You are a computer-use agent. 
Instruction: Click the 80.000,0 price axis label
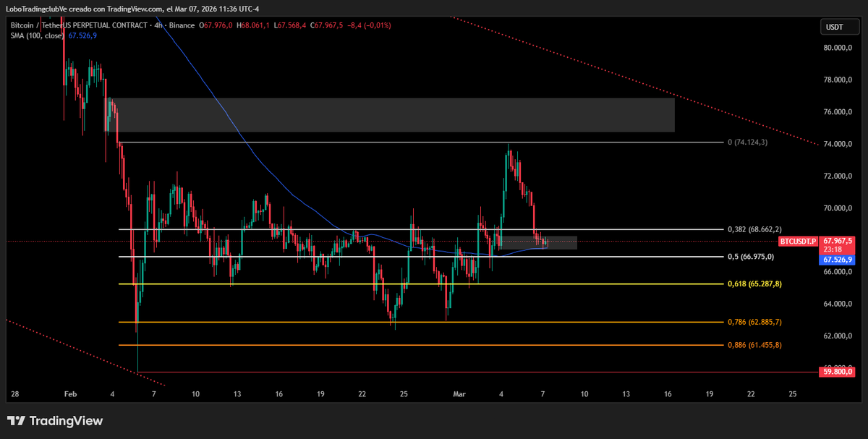[838, 48]
